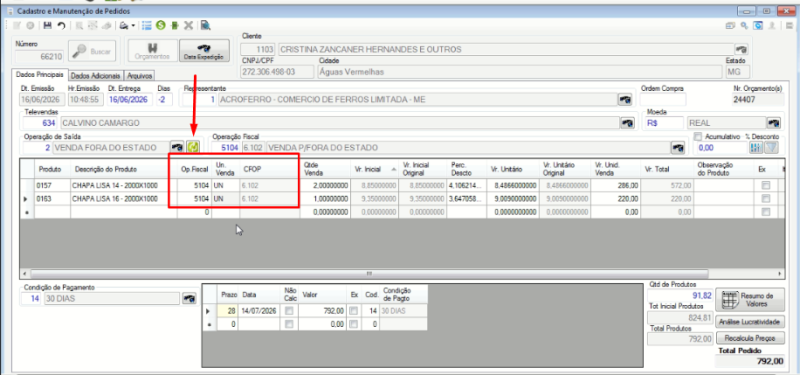Click the Buscar button
The image size is (800, 375).
click(x=92, y=51)
